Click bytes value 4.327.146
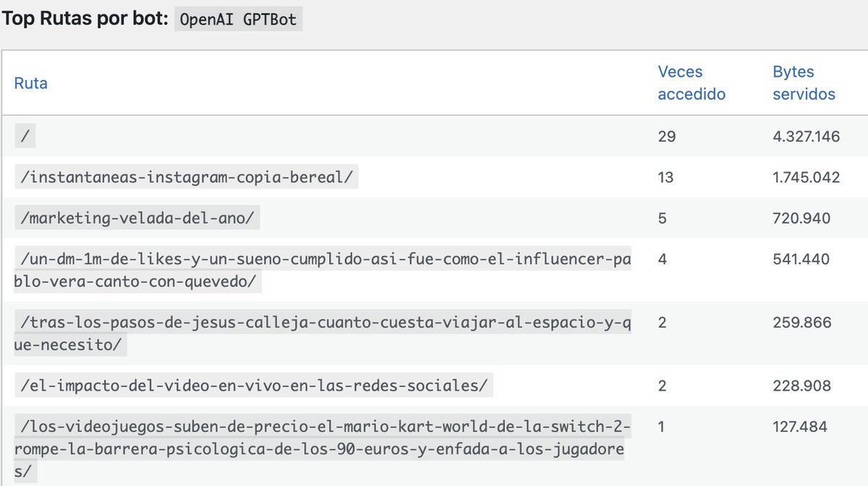This screenshot has height=486, width=868. [x=807, y=136]
